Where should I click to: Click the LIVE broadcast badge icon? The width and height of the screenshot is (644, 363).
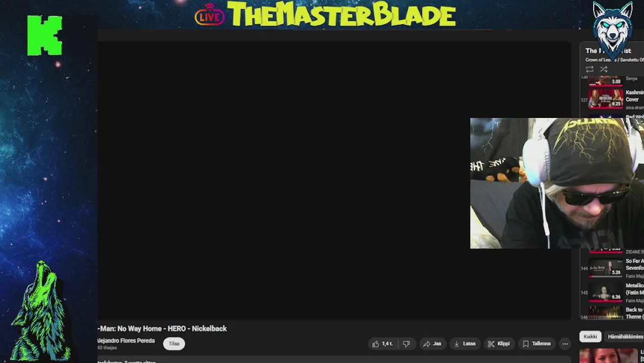click(209, 15)
